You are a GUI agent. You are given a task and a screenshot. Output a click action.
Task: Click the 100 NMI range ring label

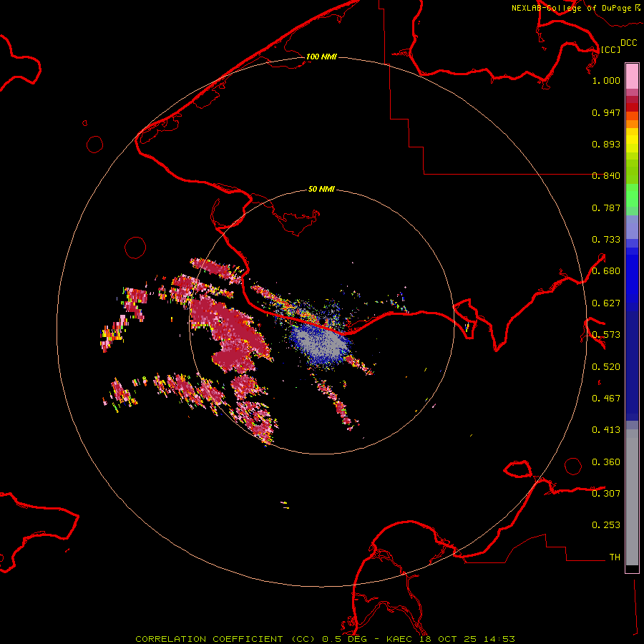(x=321, y=57)
